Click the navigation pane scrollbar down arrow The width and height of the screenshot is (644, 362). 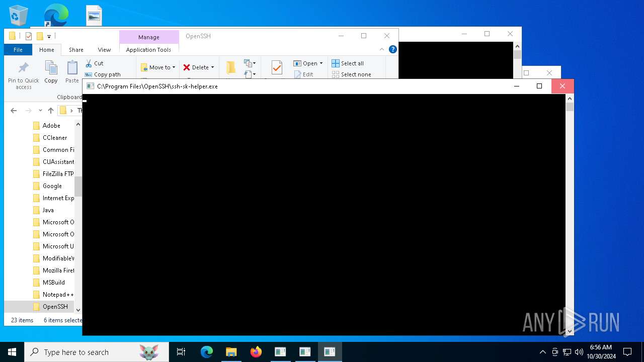point(78,310)
